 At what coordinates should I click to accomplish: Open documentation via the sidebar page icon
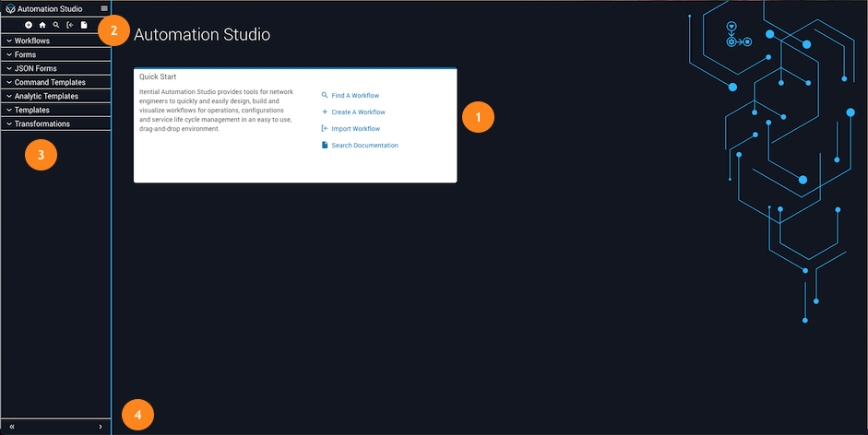click(84, 25)
